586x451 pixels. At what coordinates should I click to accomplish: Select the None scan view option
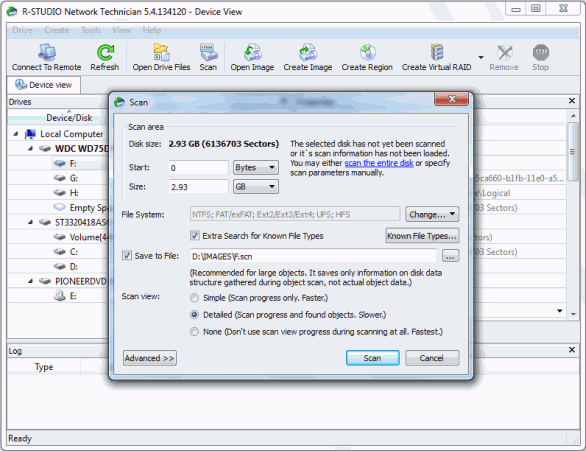(x=194, y=332)
